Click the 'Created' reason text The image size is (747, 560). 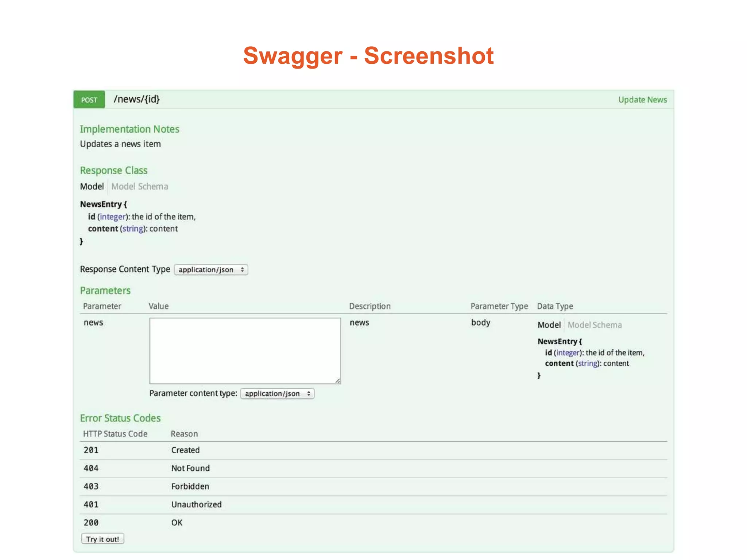[x=185, y=450]
